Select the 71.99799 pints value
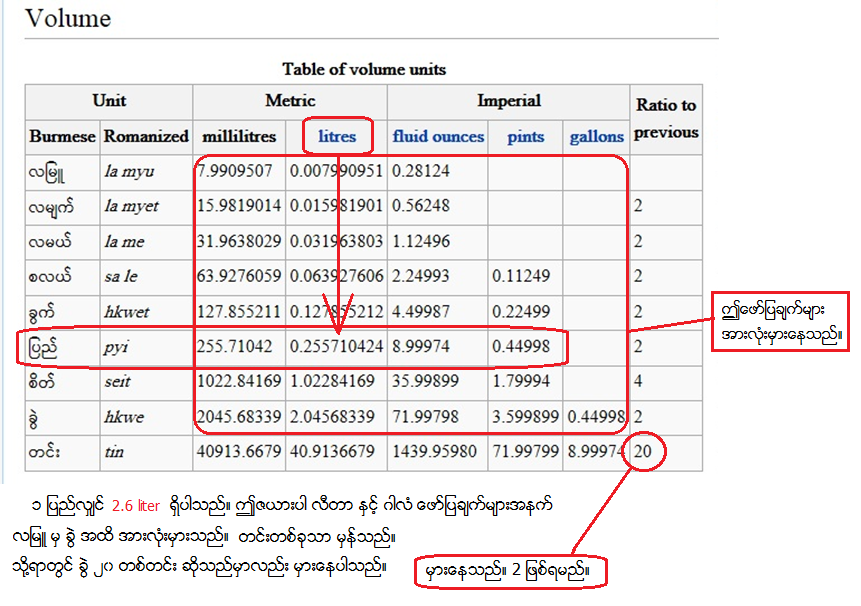Screen dimensions: 861x606 tap(525, 451)
